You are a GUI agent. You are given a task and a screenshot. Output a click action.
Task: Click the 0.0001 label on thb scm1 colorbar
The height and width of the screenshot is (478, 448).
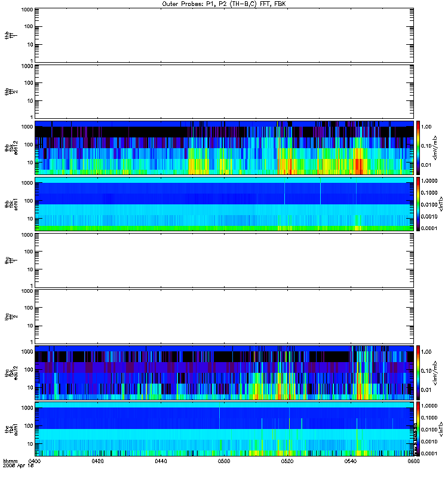click(429, 228)
